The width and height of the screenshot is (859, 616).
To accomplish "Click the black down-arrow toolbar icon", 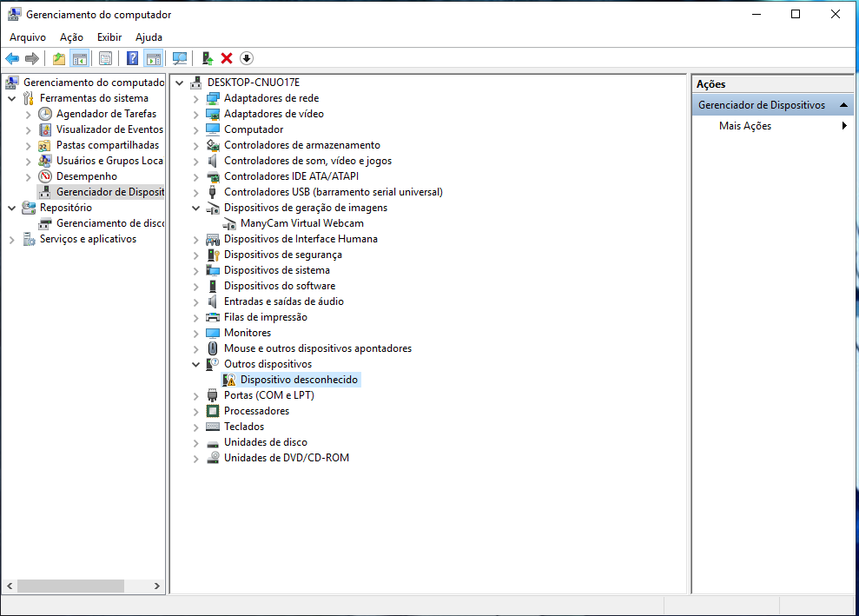I will [247, 58].
